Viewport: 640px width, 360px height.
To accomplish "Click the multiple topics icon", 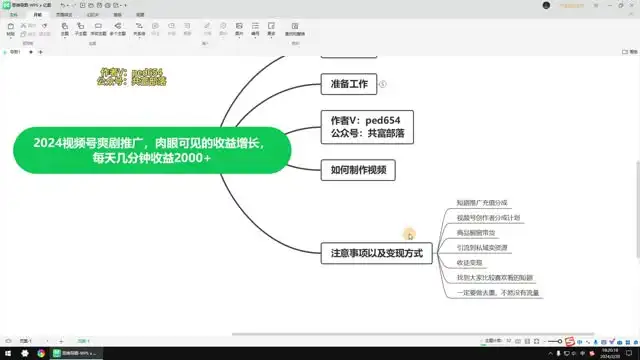I will tap(118, 26).
